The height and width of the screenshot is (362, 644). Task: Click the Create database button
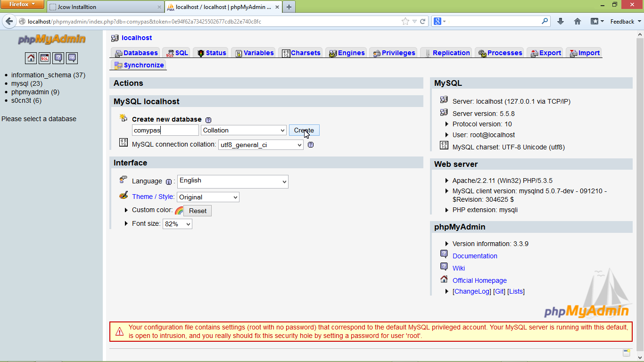(x=304, y=131)
